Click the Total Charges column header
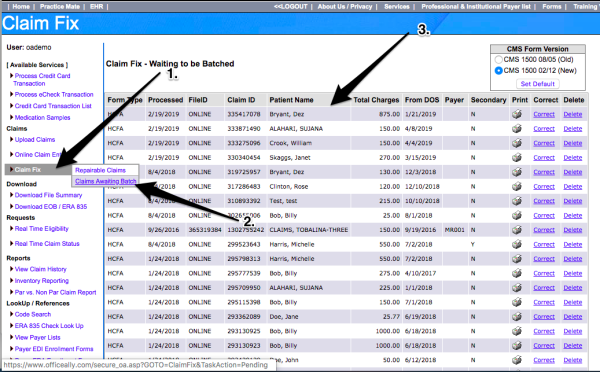Screen dimensions: 600x372 pos(376,100)
